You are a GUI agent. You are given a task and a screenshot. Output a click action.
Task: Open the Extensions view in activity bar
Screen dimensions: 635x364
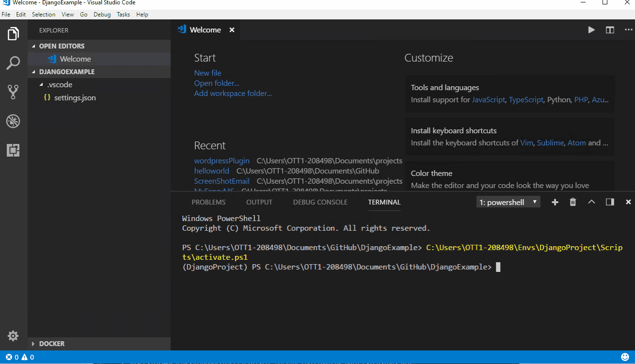(x=13, y=150)
